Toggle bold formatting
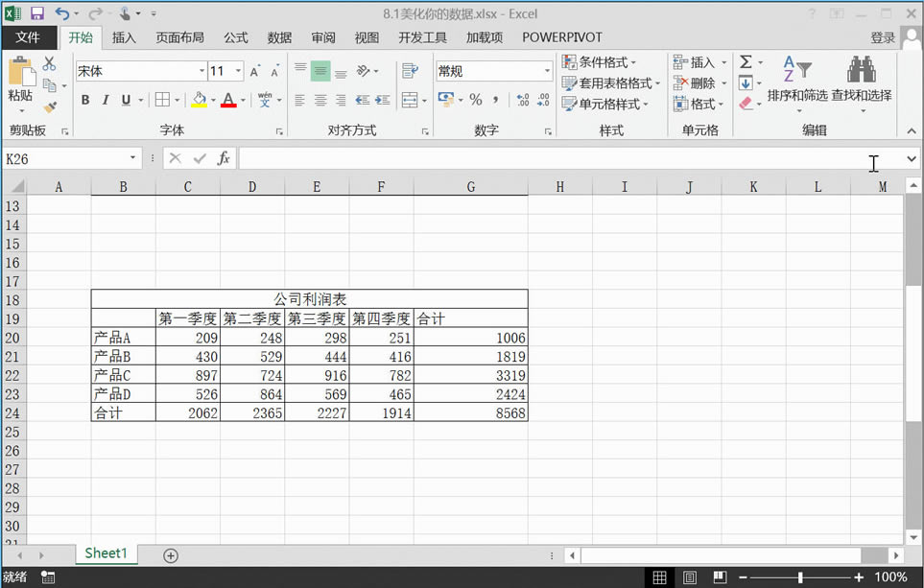This screenshot has width=924, height=588. pyautogui.click(x=85, y=100)
